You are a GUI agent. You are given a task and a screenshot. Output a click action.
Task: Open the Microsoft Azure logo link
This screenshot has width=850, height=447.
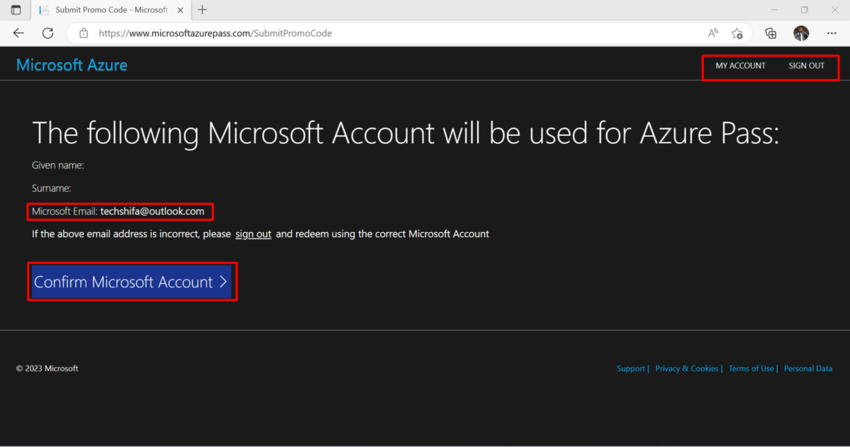tap(72, 65)
